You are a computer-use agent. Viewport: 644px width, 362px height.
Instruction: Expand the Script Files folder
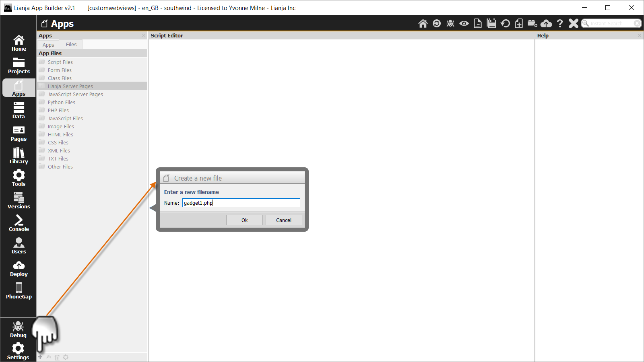coord(60,62)
